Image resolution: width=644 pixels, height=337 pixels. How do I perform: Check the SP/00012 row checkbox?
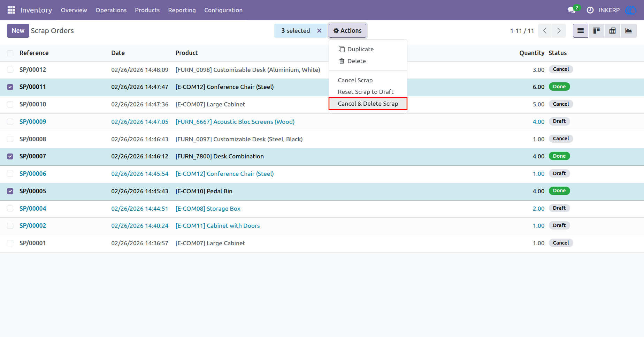(x=10, y=70)
